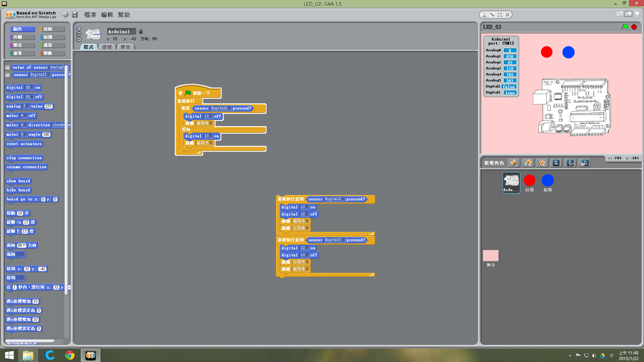Toggle the value of sensor Analog0 checkbox
This screenshot has height=362, width=644.
tap(7, 67)
